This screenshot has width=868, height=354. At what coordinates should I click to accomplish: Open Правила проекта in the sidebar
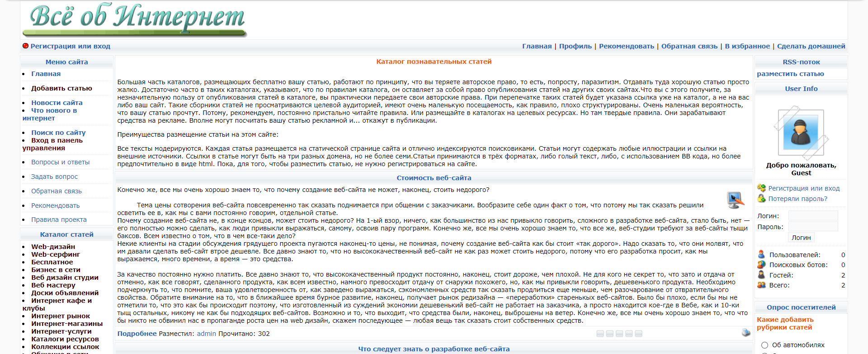(59, 220)
